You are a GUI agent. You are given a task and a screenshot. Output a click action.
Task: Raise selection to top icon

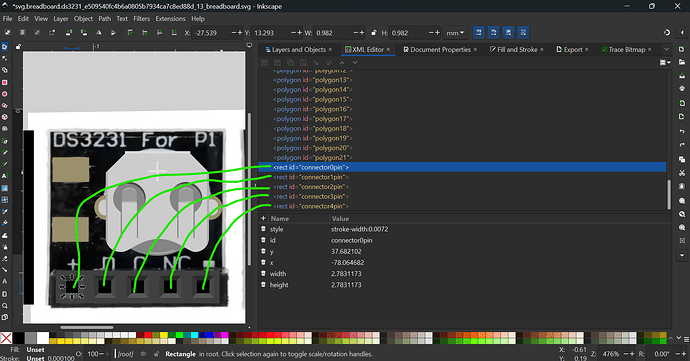(x=130, y=33)
